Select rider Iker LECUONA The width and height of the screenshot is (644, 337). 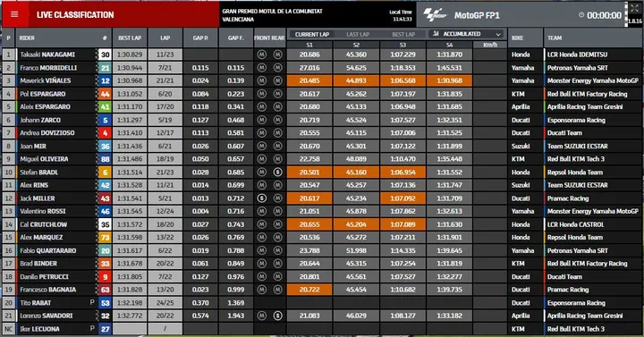(39, 329)
